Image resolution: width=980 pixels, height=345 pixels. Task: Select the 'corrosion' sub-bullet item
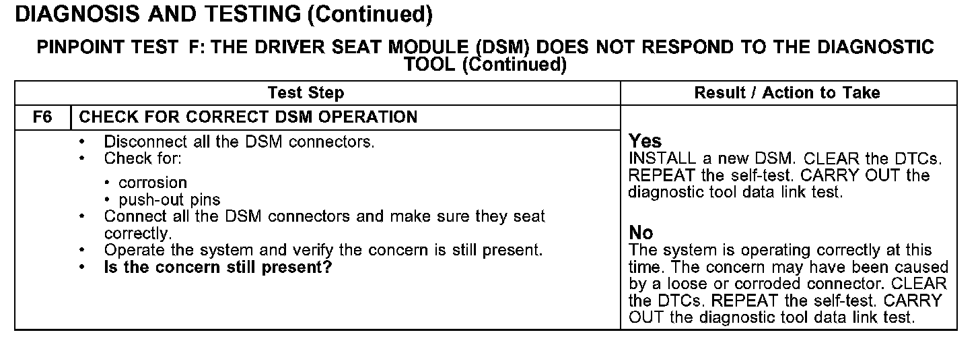pos(153,183)
